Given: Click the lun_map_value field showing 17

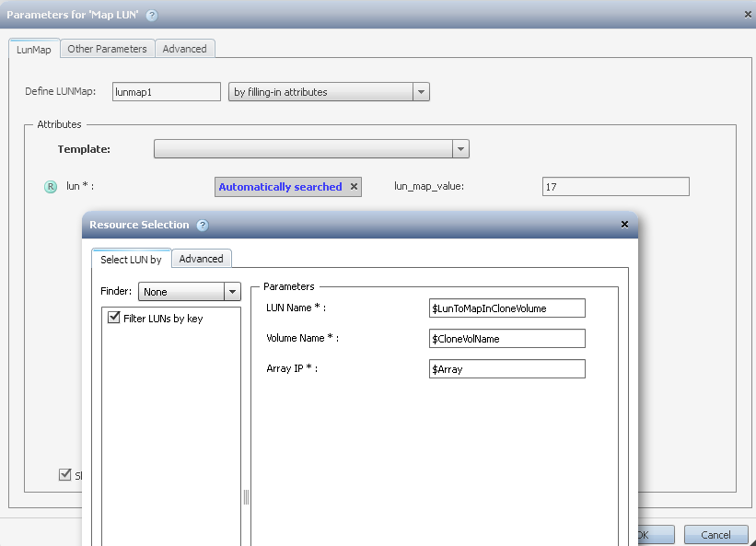Looking at the screenshot, I should pyautogui.click(x=615, y=187).
